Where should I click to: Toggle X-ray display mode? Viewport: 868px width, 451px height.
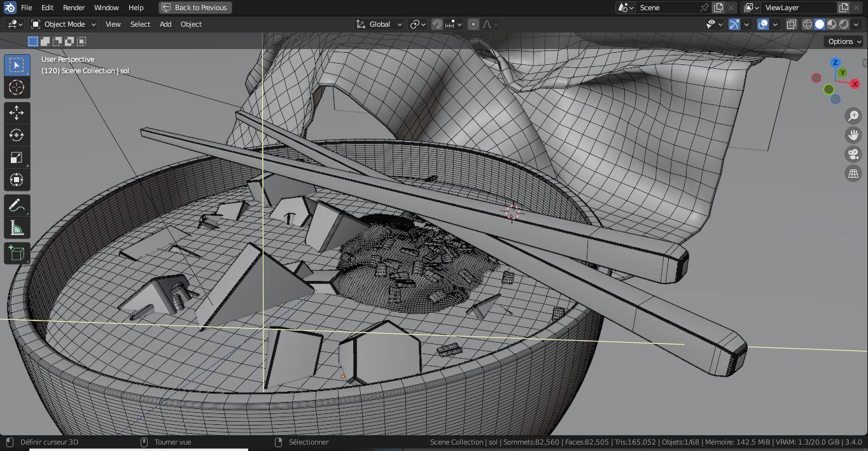point(791,24)
